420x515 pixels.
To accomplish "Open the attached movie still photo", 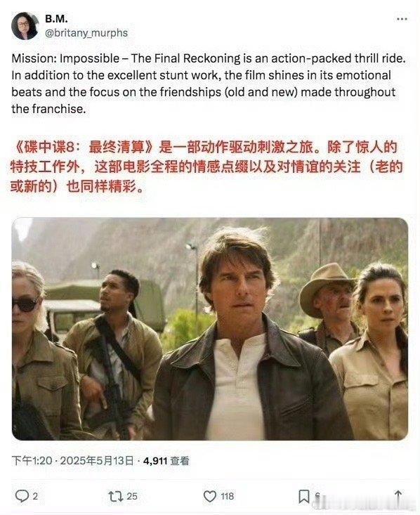I will [210, 329].
